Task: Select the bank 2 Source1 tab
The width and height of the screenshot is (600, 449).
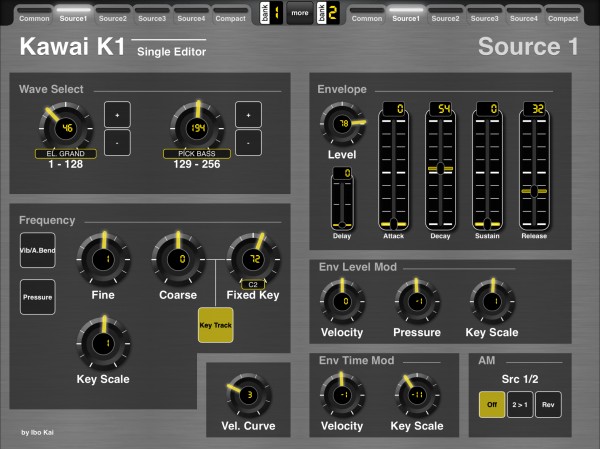Action: (406, 15)
